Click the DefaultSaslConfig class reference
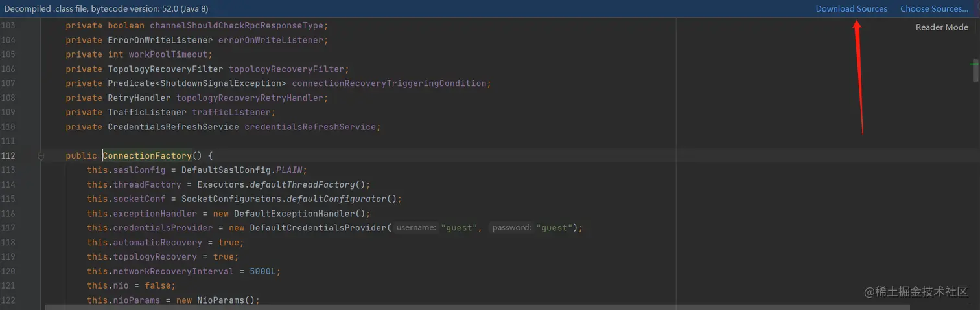980x310 pixels. point(226,170)
